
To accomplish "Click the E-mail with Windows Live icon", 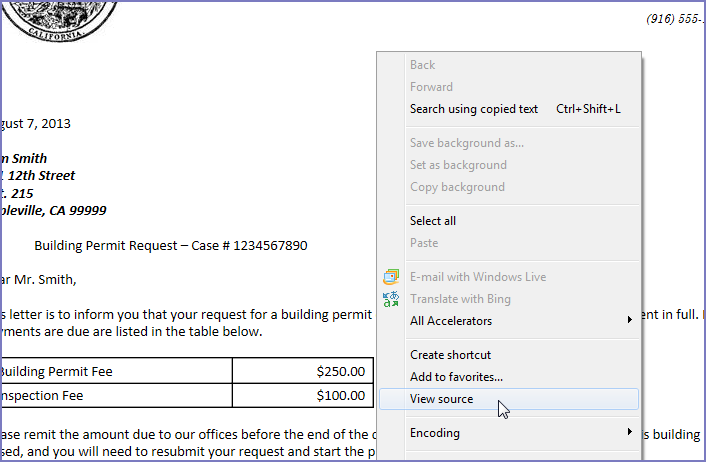I will [391, 277].
